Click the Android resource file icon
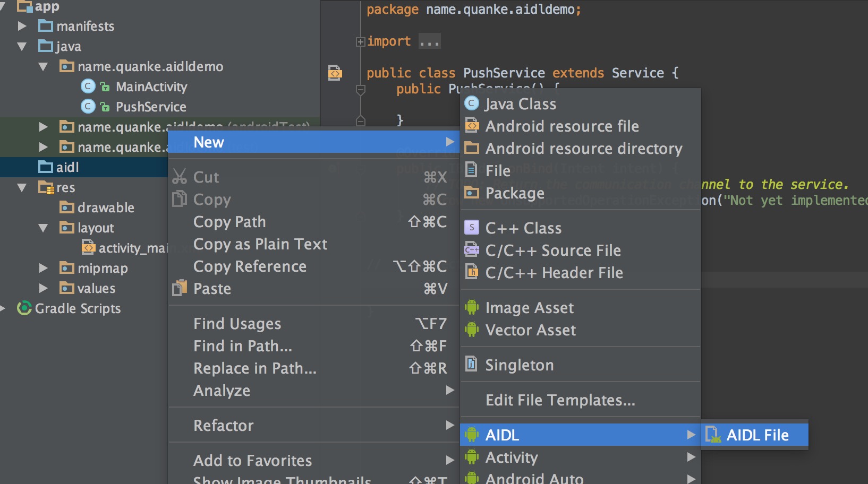The width and height of the screenshot is (868, 484). point(471,126)
